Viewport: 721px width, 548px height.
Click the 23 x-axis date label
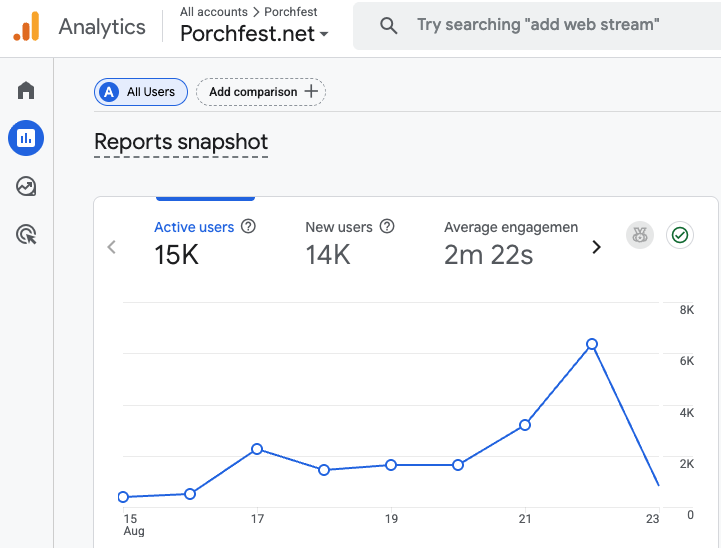pos(652,519)
